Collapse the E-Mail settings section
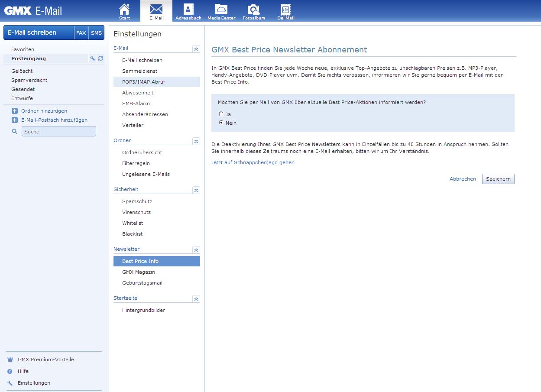 coord(196,49)
